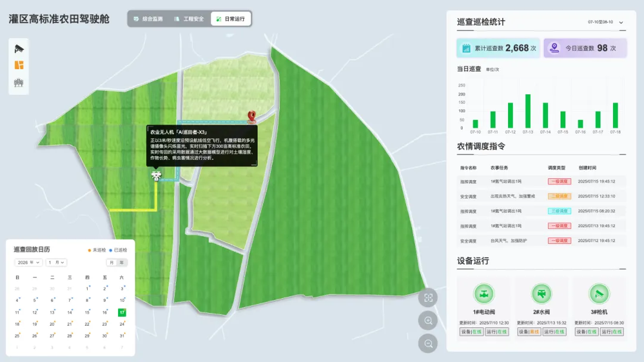Select the crop layer icon in map sidebar
Viewport: 644px width, 362px height.
tap(19, 82)
